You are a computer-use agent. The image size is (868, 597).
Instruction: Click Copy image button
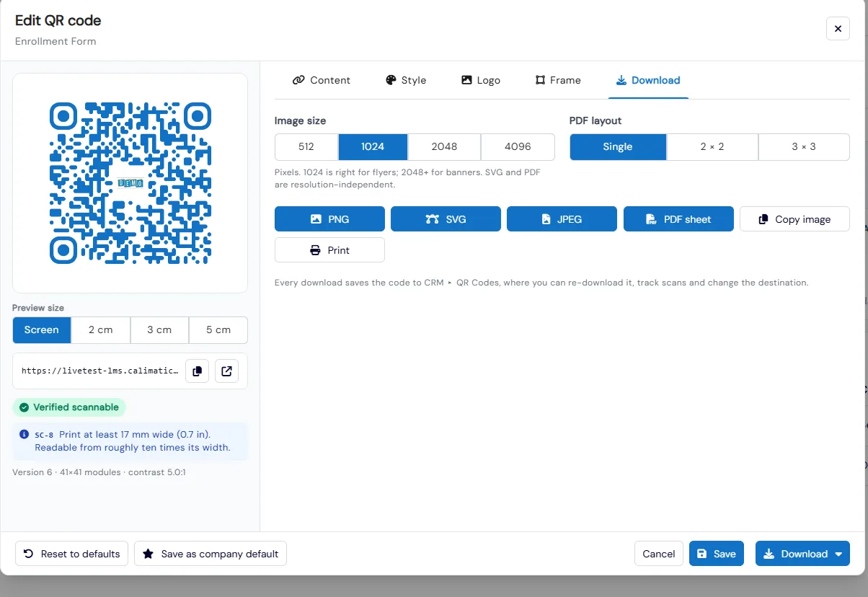pyautogui.click(x=794, y=219)
